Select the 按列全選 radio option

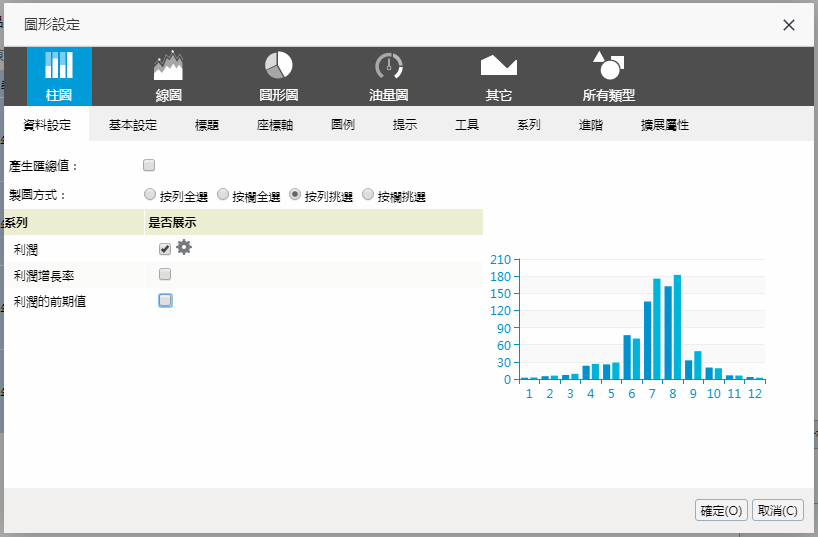150,195
